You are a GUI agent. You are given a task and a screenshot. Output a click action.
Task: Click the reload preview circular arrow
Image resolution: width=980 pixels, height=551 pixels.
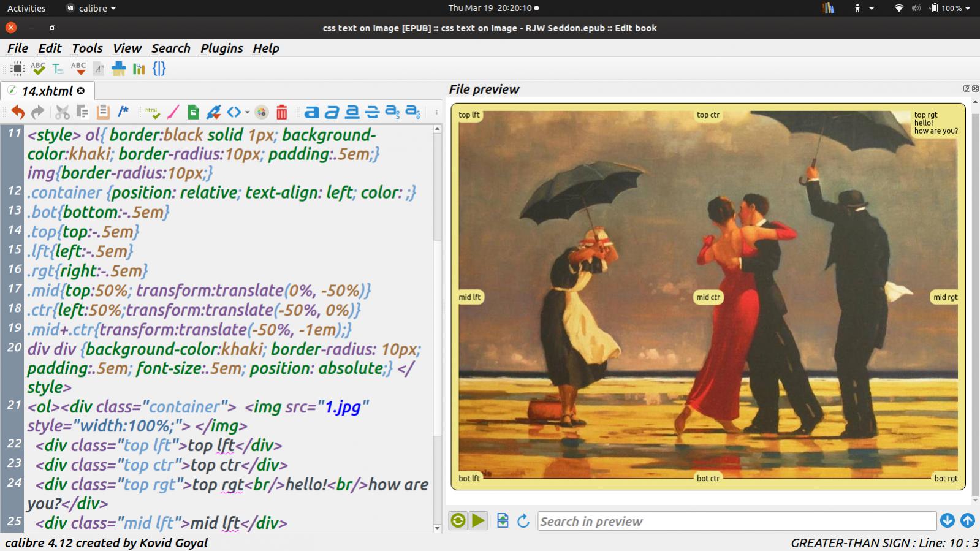523,521
